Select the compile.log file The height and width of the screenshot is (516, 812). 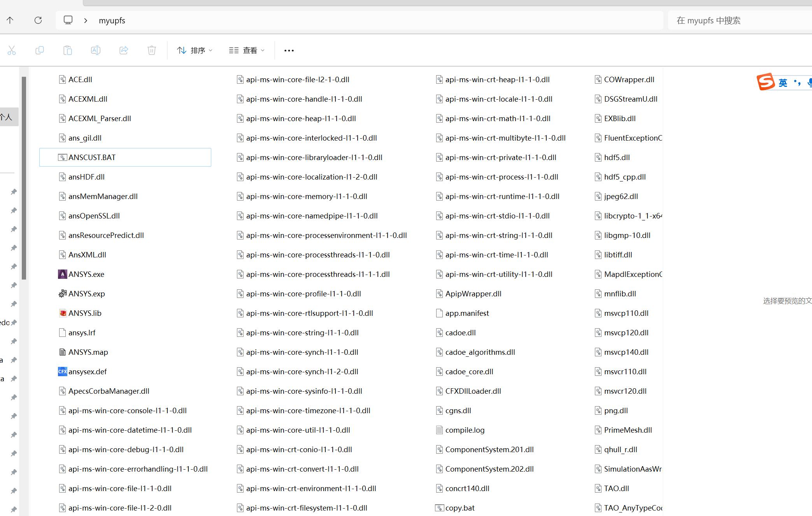(465, 430)
